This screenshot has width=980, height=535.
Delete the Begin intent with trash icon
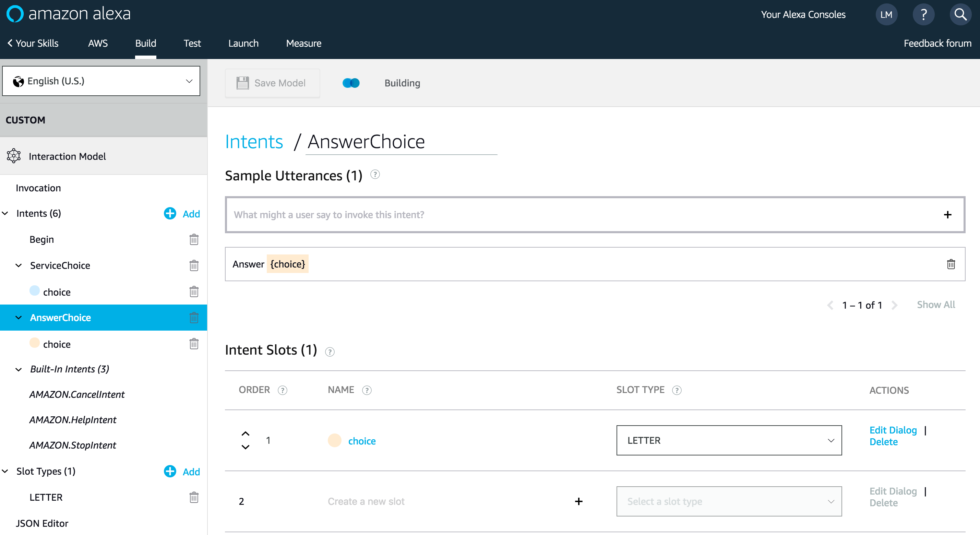[194, 239]
